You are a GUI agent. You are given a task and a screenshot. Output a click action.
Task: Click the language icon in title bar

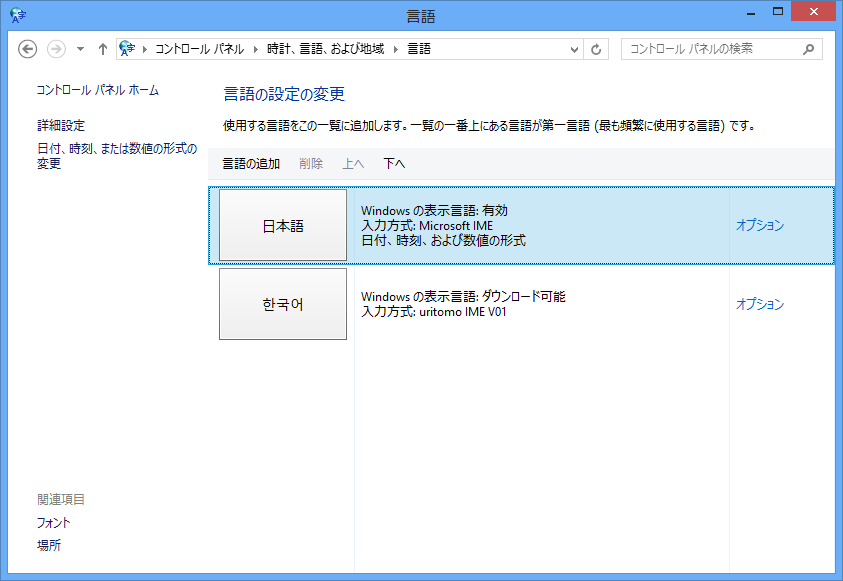click(x=17, y=15)
